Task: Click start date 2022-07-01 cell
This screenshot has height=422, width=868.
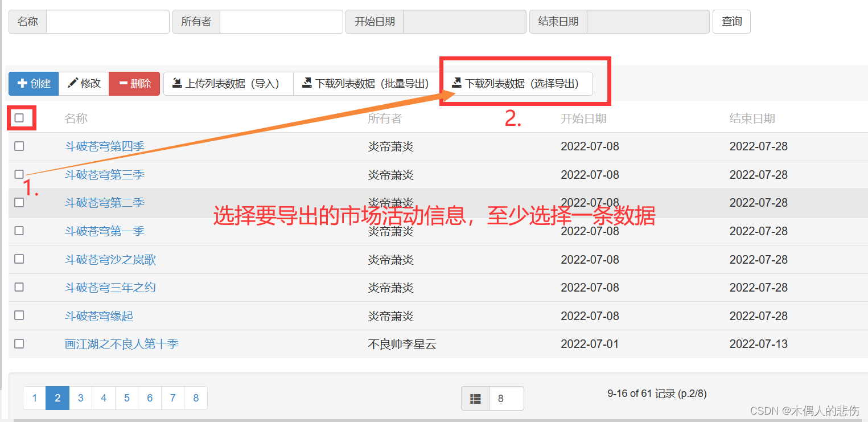Action: [x=590, y=344]
